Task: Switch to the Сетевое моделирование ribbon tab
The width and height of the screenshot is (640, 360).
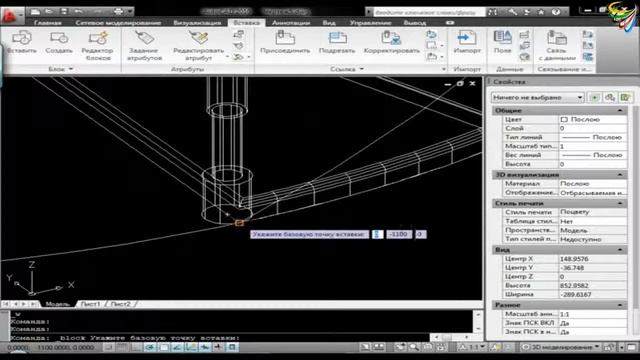Action: [x=118, y=23]
